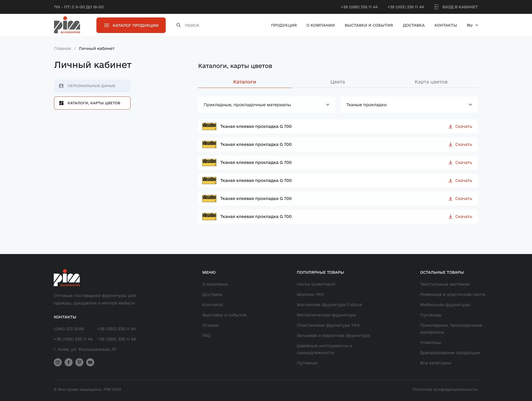Open Политика конфиденциальности link
The image size is (532, 401).
click(x=445, y=389)
